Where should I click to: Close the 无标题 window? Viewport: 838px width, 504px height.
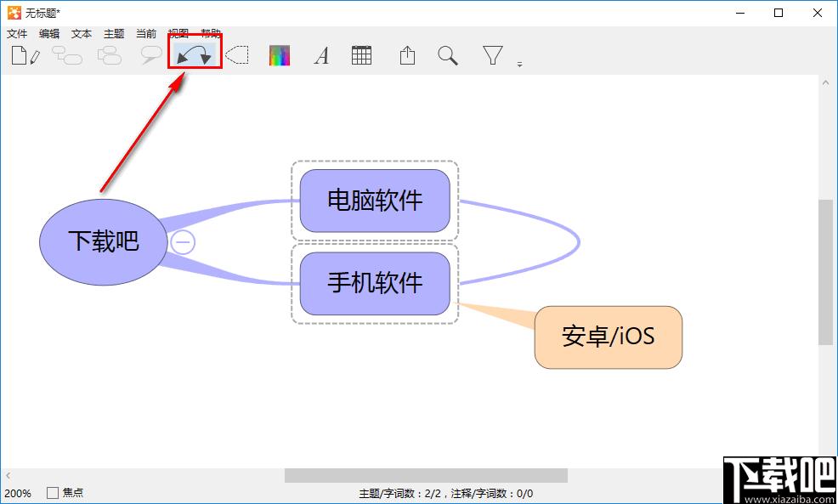818,13
